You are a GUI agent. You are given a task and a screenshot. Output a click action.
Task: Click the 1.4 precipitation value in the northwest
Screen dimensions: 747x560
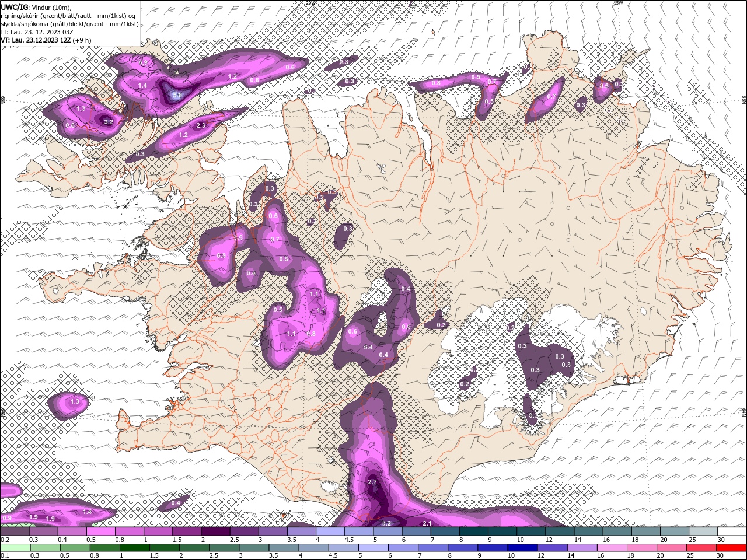(142, 85)
